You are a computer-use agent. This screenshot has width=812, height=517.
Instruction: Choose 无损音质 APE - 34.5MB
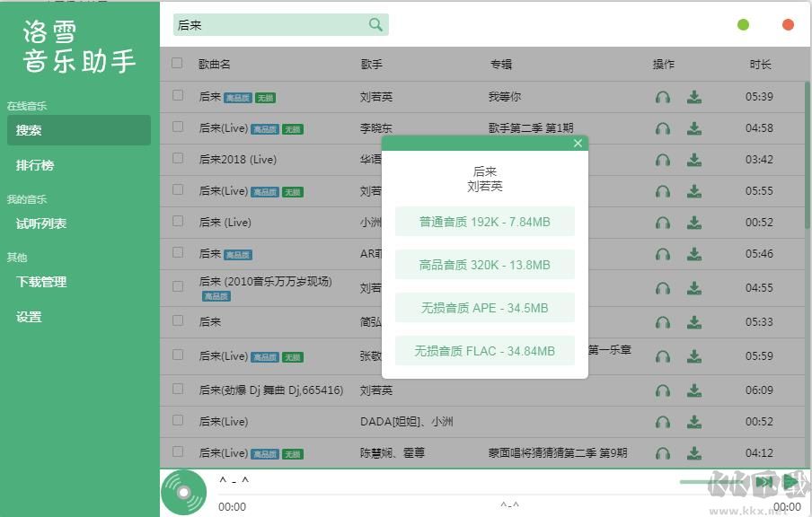click(485, 307)
